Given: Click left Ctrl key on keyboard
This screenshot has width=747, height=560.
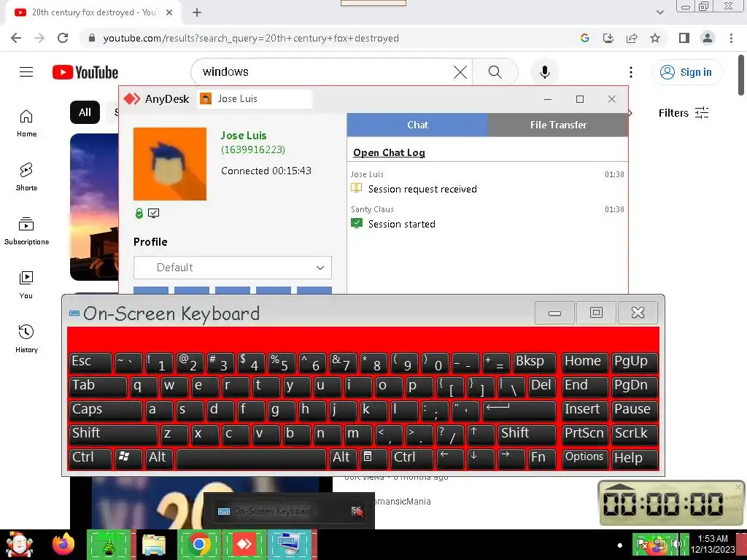Looking at the screenshot, I should 90,458.
